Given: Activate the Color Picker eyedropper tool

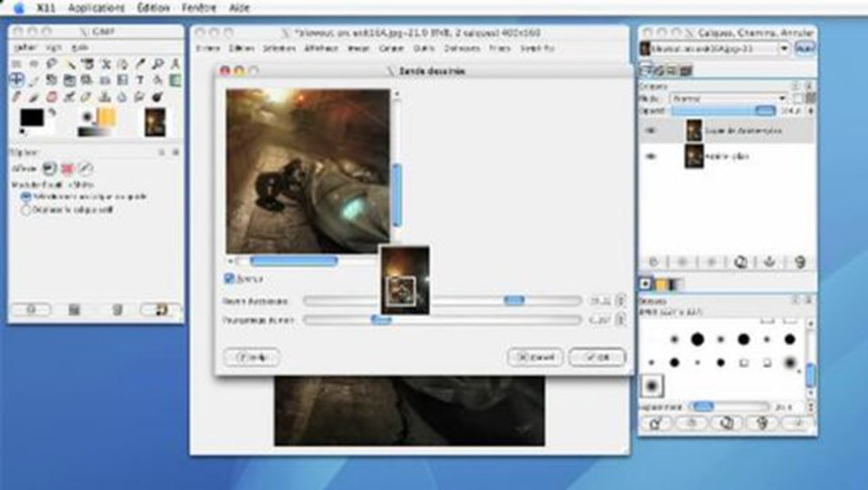Looking at the screenshot, I should (140, 64).
